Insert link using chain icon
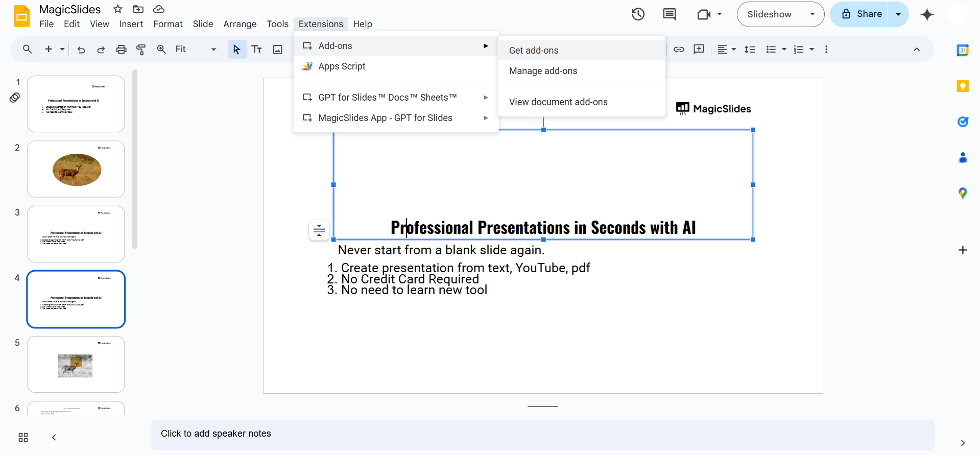The width and height of the screenshot is (980, 455). pos(679,49)
